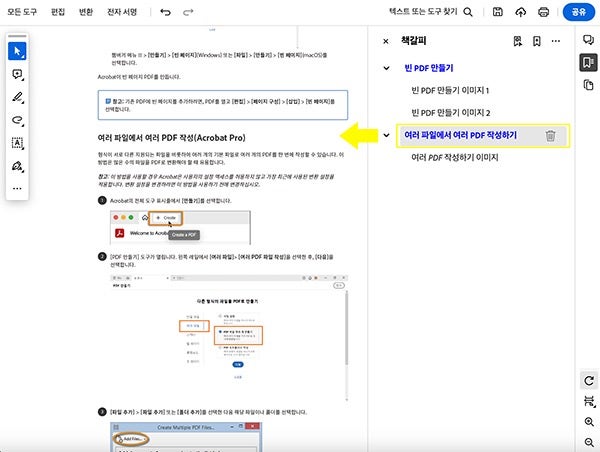Undo the last action
600x452 pixels.
[165, 12]
